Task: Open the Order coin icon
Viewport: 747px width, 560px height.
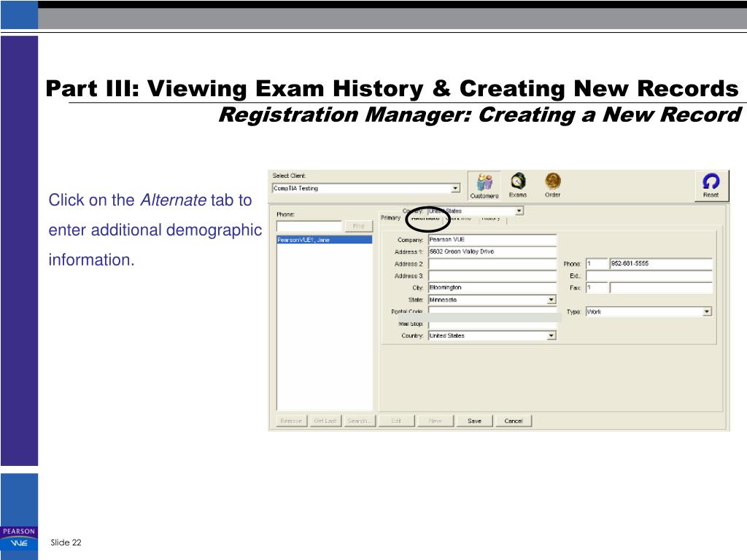Action: (553, 185)
